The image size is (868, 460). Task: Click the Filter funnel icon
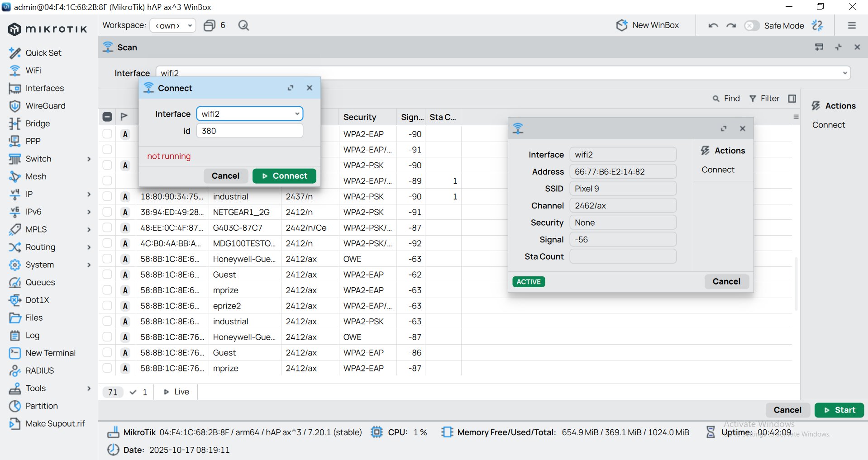(753, 99)
